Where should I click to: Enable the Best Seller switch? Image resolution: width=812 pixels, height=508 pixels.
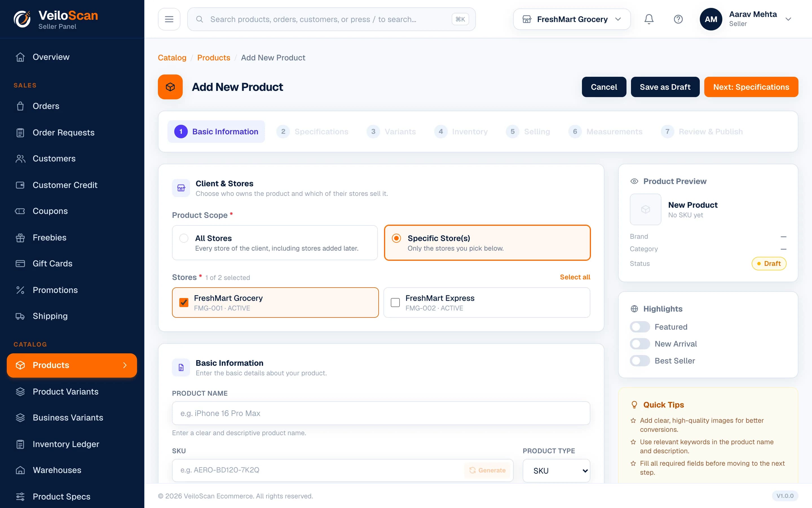point(639,361)
